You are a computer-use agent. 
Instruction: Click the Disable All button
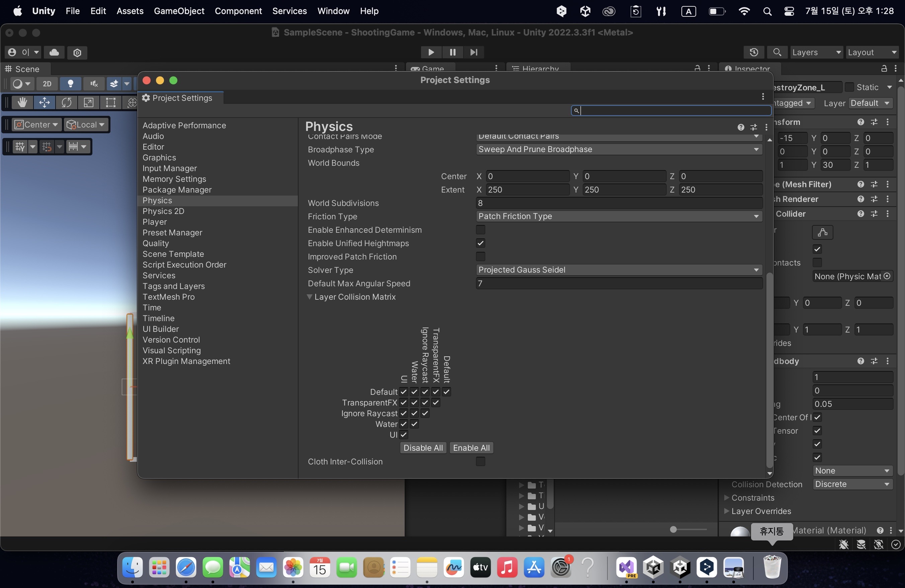click(423, 448)
